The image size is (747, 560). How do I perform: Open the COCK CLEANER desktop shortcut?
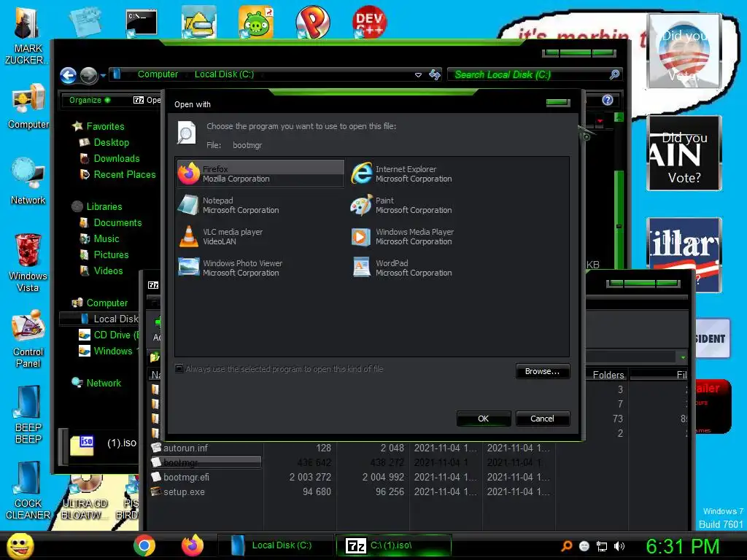pos(28,491)
